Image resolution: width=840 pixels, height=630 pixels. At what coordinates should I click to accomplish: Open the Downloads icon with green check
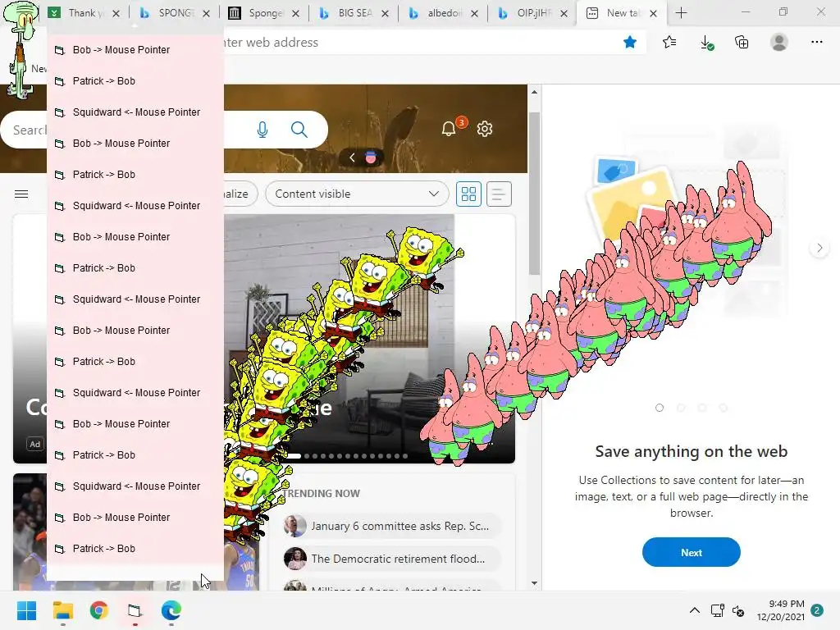(706, 43)
